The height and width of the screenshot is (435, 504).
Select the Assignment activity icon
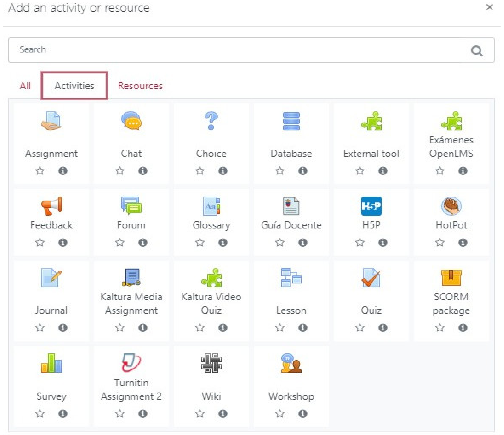(x=51, y=121)
